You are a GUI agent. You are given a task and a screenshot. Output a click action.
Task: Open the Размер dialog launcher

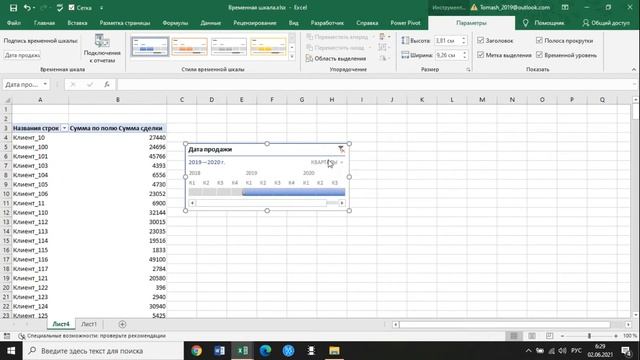(468, 70)
